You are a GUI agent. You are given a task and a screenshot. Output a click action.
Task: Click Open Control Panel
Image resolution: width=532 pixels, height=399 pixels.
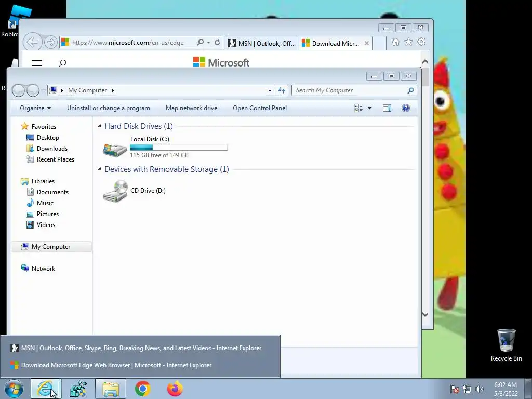click(260, 108)
